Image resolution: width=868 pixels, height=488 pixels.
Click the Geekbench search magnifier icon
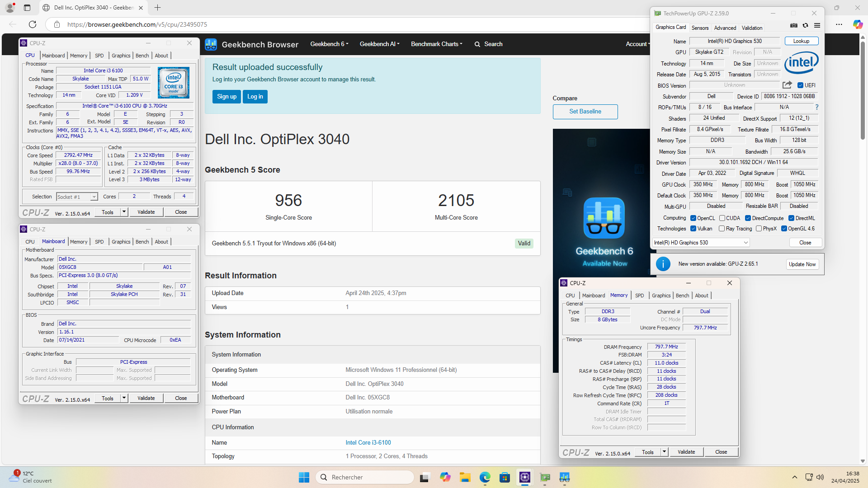pos(477,44)
